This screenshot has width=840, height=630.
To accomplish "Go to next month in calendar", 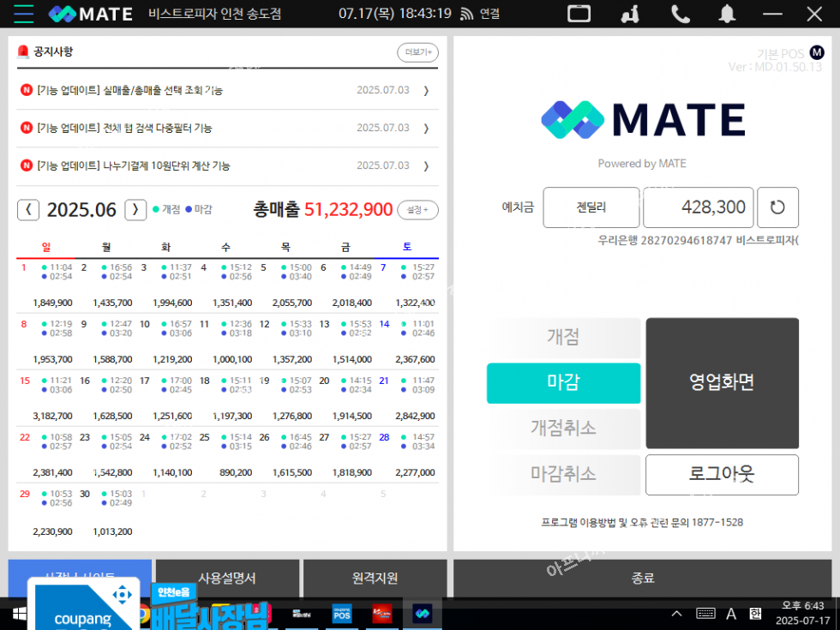I will click(x=135, y=210).
